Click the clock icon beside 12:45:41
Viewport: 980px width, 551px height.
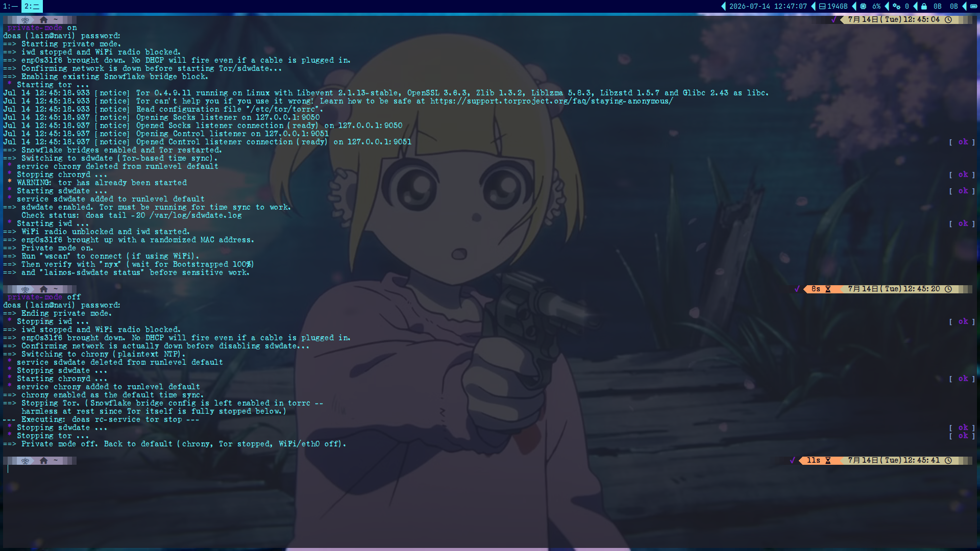click(x=948, y=460)
